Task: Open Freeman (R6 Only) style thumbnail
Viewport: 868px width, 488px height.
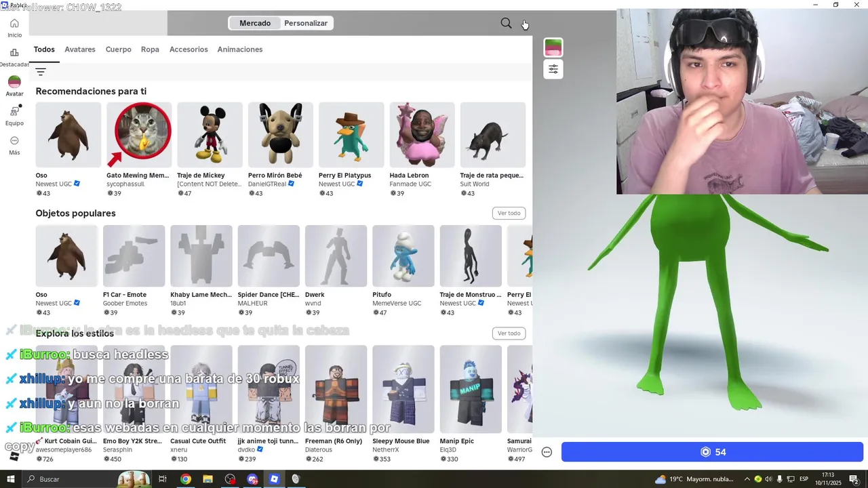Action: pyautogui.click(x=336, y=389)
